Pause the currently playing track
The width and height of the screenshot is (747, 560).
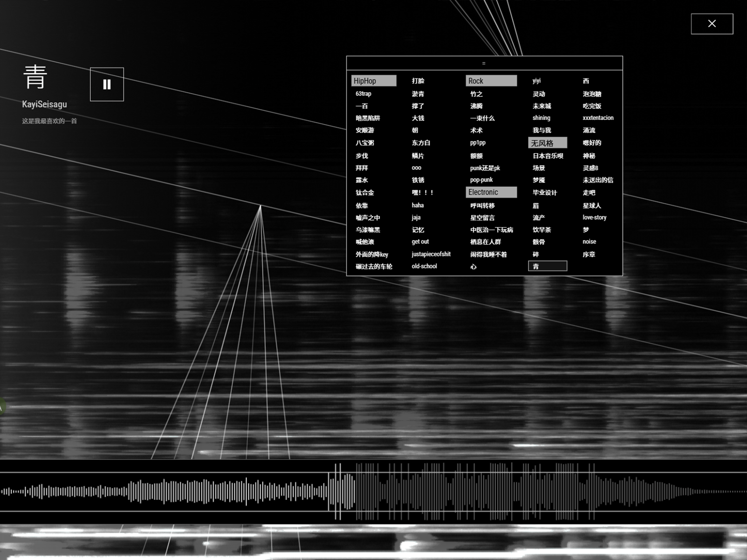106,84
